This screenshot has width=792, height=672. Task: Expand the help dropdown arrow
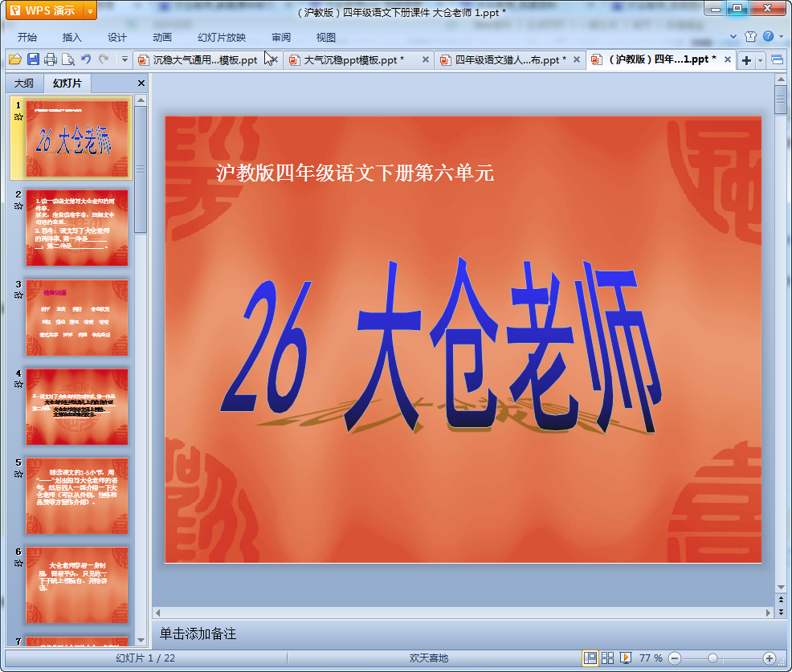point(781,36)
